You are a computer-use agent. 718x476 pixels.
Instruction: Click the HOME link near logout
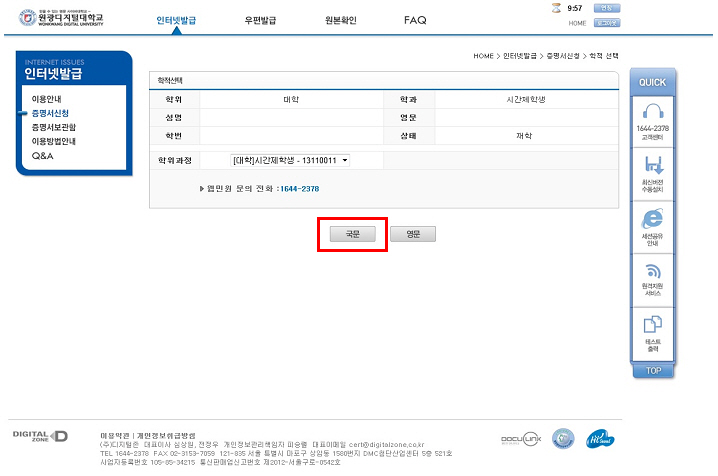[x=577, y=23]
